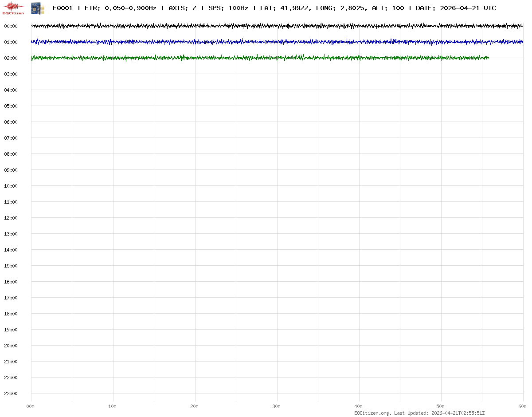Select the 02:00 row label
Screen dimensions: 532x417
(x=11, y=58)
